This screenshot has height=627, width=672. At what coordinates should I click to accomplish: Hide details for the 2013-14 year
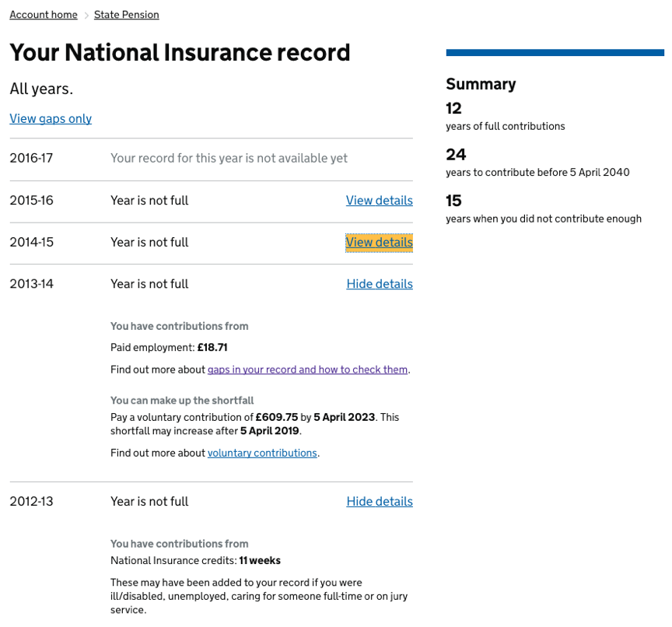click(380, 284)
